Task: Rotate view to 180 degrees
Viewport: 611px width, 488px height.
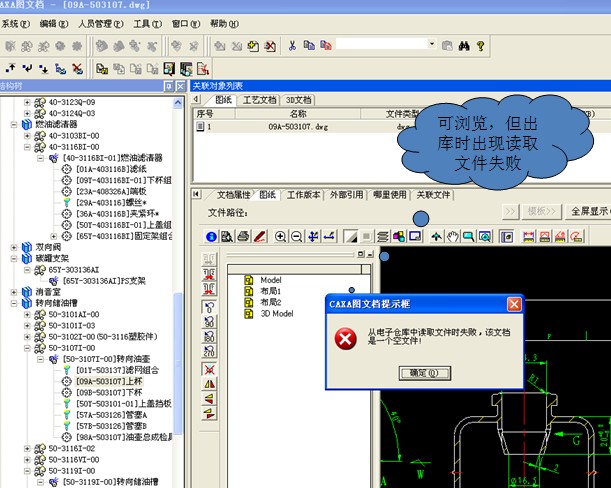Action: 209,337
